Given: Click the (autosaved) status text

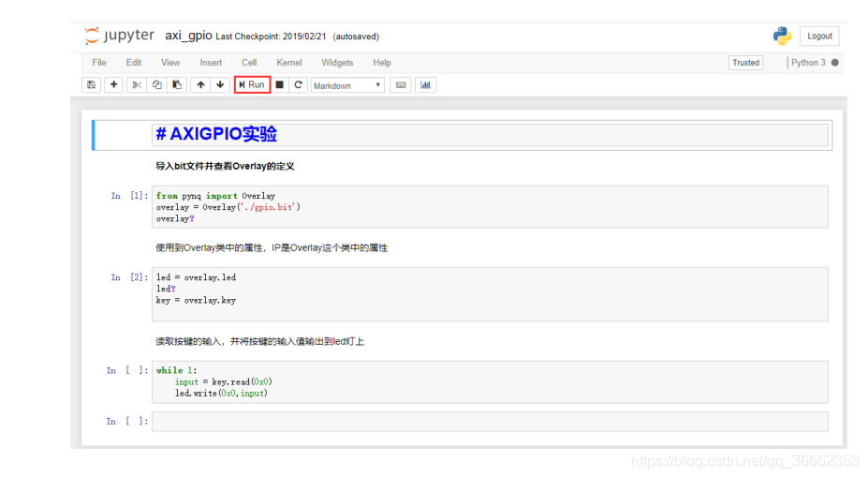Looking at the screenshot, I should click(356, 37).
